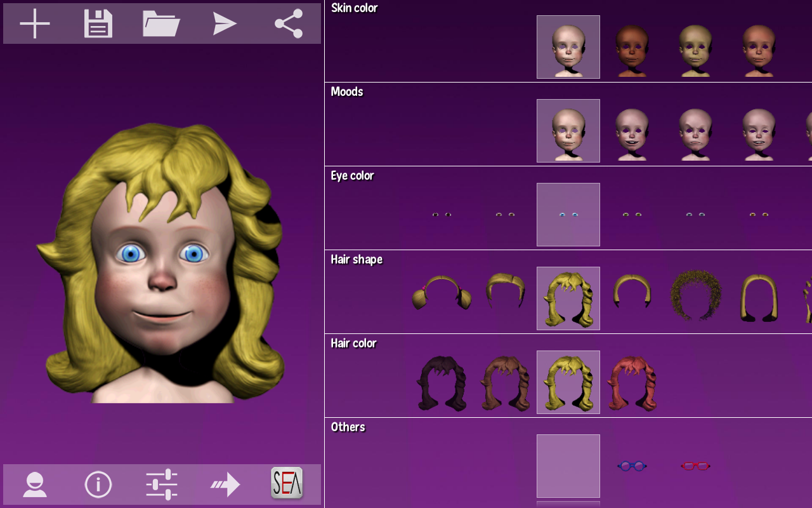Viewport: 812px width, 508px height.
Task: Choose the curly afro hair shape
Action: (695, 295)
